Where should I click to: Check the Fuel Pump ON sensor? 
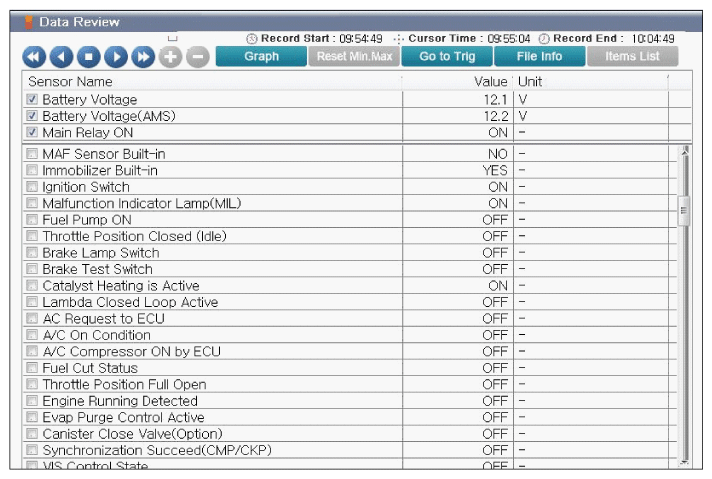pyautogui.click(x=33, y=220)
